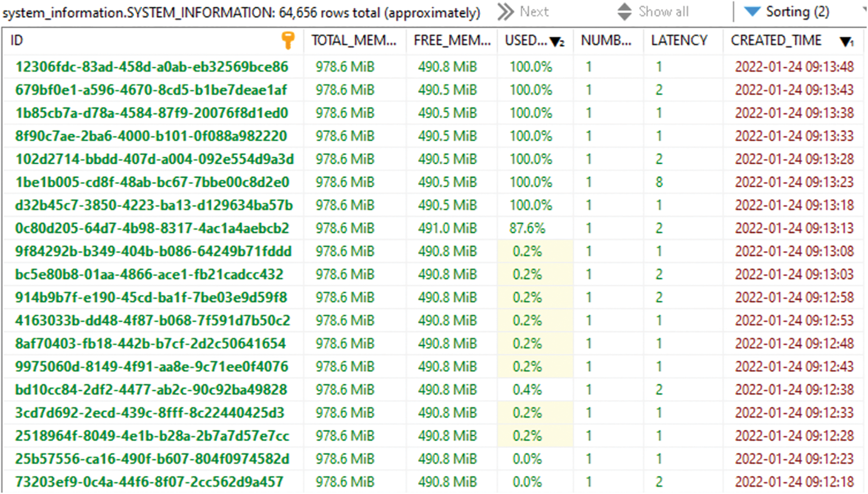
Task: Select created time 2022-01-24 09:13:08 cell
Action: click(x=794, y=251)
